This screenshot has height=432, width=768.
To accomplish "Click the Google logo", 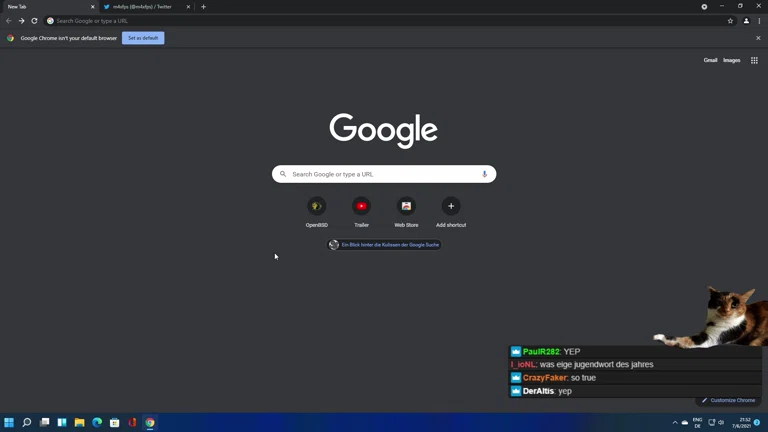I will pyautogui.click(x=384, y=130).
